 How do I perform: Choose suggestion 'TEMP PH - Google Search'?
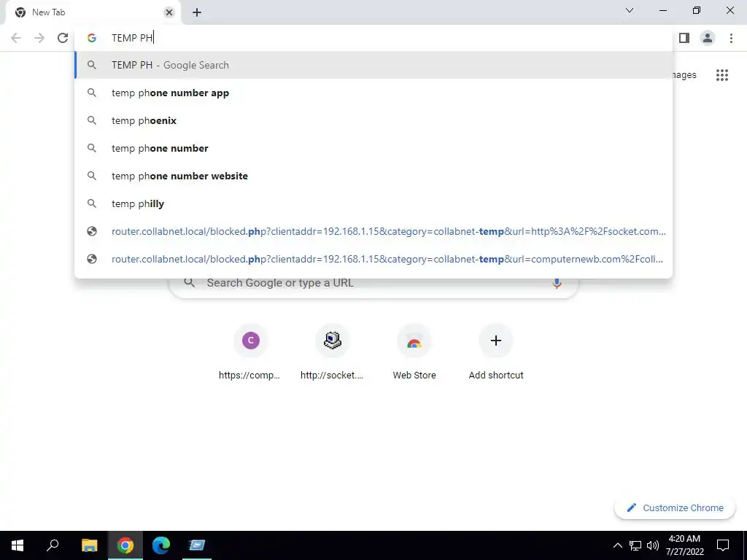(x=373, y=65)
